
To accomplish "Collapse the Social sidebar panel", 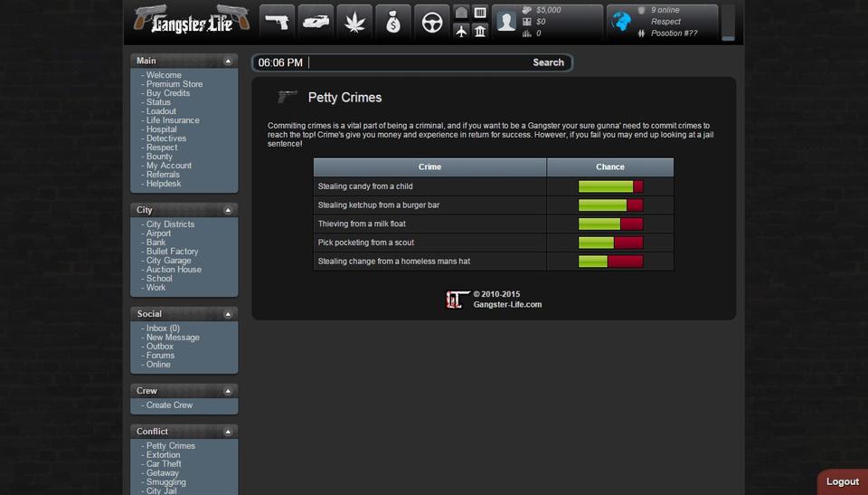I will tap(228, 314).
